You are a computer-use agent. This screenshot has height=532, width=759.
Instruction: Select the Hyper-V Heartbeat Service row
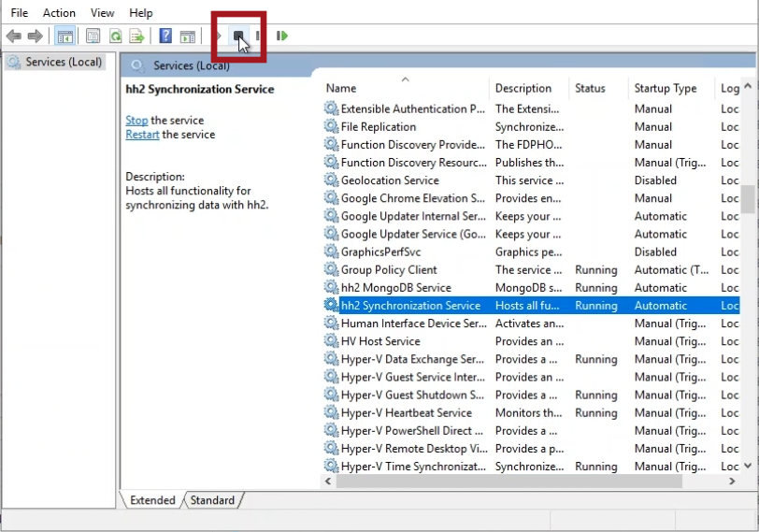click(x=531, y=413)
